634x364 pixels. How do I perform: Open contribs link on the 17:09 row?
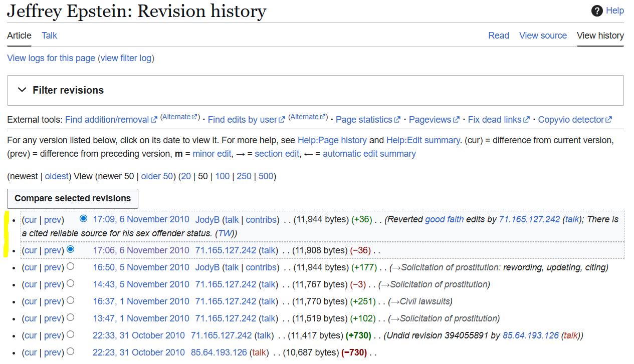click(x=261, y=219)
